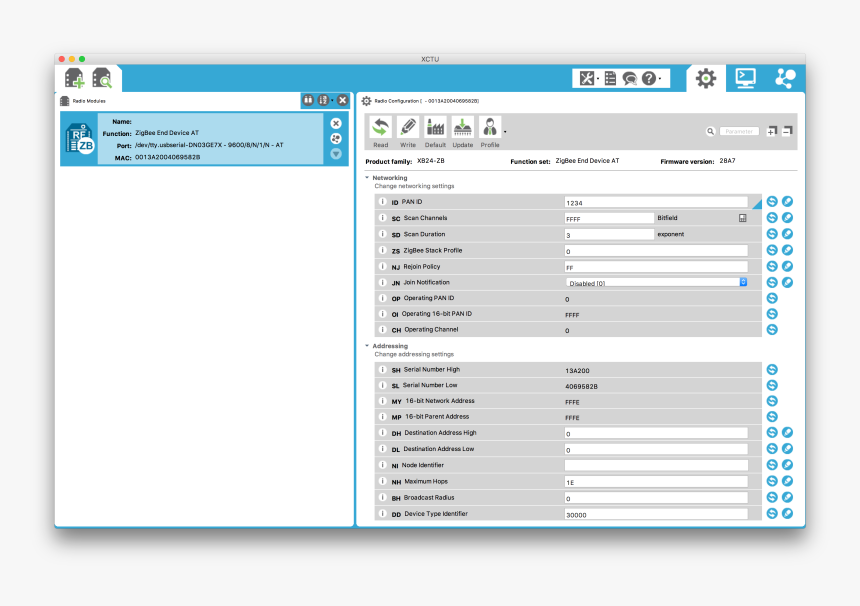Screen dimensions: 860x606
Task: Refresh 16-bit Network Address parameter
Action: click(772, 401)
